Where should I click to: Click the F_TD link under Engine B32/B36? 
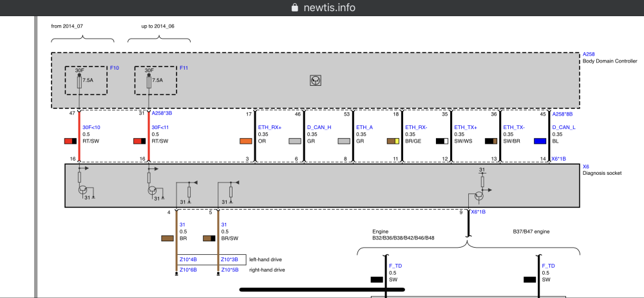[x=395, y=266]
